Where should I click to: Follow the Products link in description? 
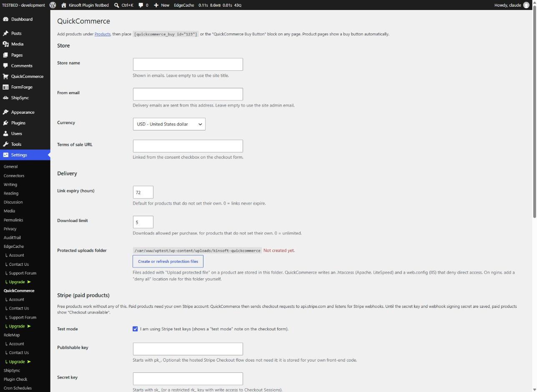click(102, 34)
